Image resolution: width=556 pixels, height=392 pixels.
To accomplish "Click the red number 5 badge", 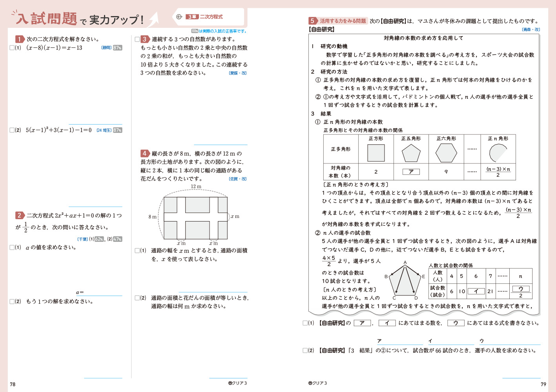I will pos(313,21).
